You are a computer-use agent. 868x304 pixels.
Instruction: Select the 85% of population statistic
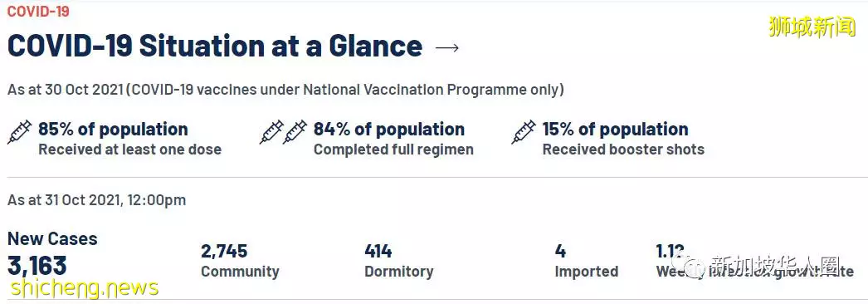[113, 129]
